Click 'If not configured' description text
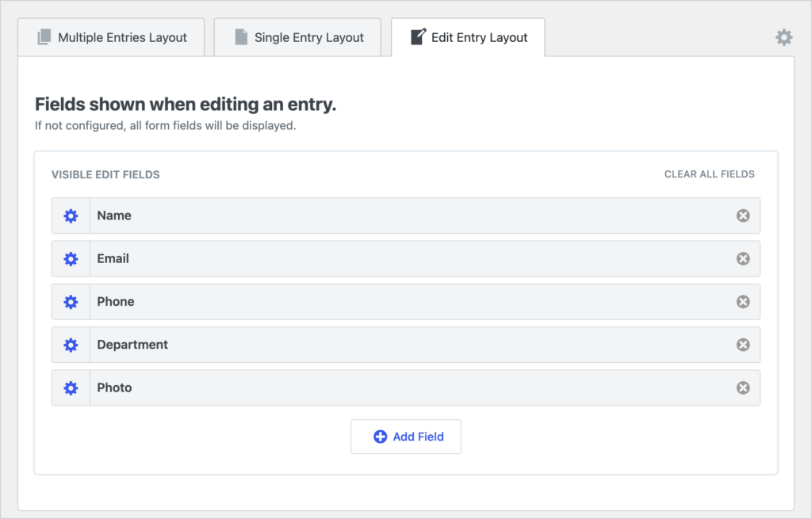The width and height of the screenshot is (812, 519). (165, 126)
